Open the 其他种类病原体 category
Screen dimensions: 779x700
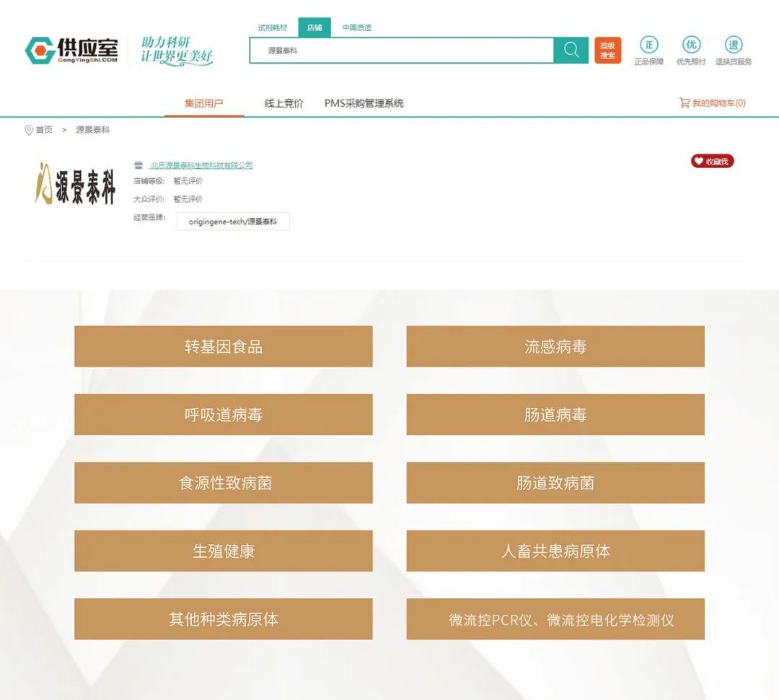coord(224,619)
